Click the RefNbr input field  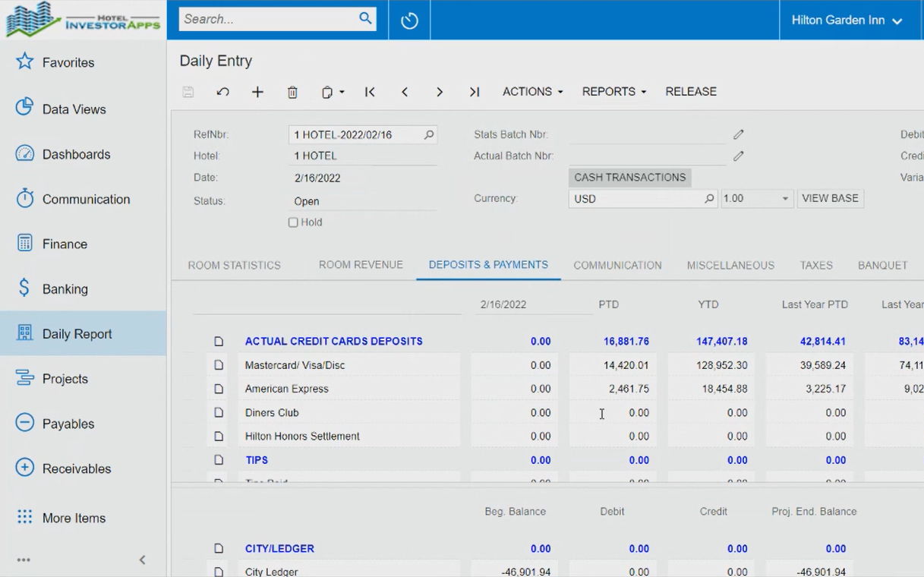tap(355, 135)
